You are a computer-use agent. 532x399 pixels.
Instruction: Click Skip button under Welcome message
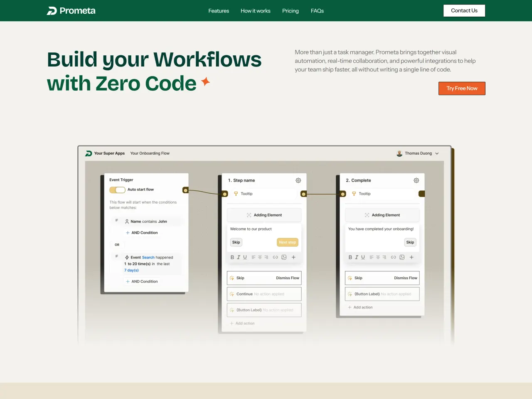coord(236,242)
